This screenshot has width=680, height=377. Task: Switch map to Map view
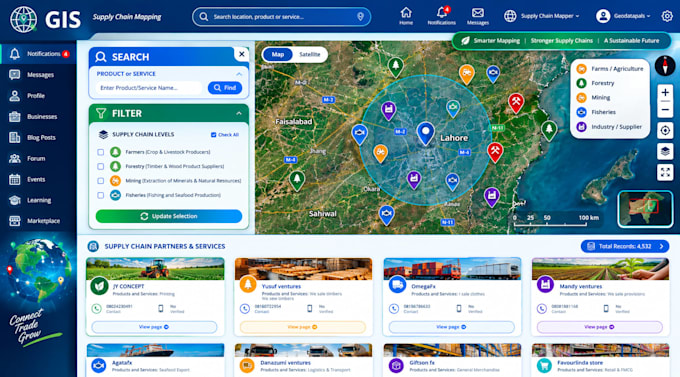[278, 55]
